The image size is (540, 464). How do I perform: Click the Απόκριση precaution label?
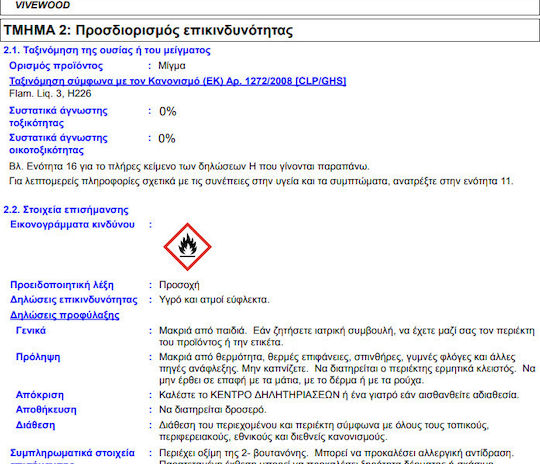pyautogui.click(x=40, y=395)
